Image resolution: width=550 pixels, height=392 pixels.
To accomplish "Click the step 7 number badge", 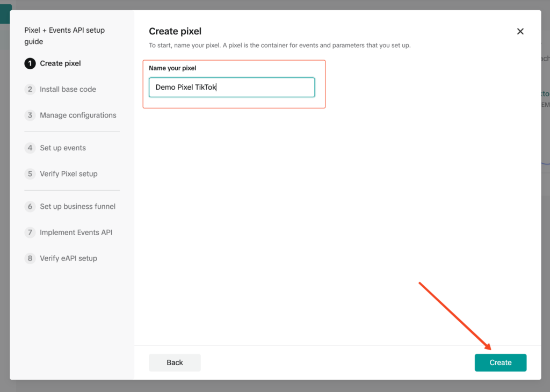I will (30, 233).
